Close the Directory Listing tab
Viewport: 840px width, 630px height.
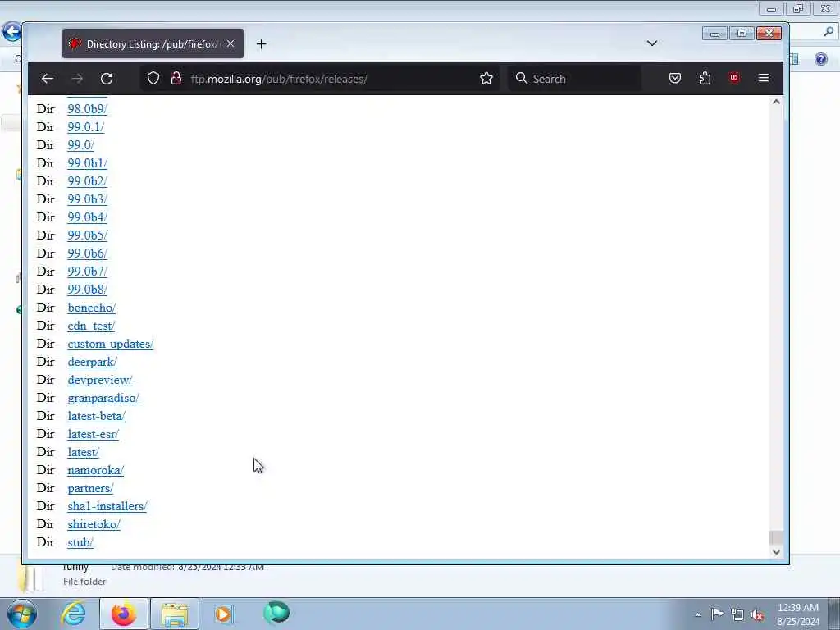[231, 43]
